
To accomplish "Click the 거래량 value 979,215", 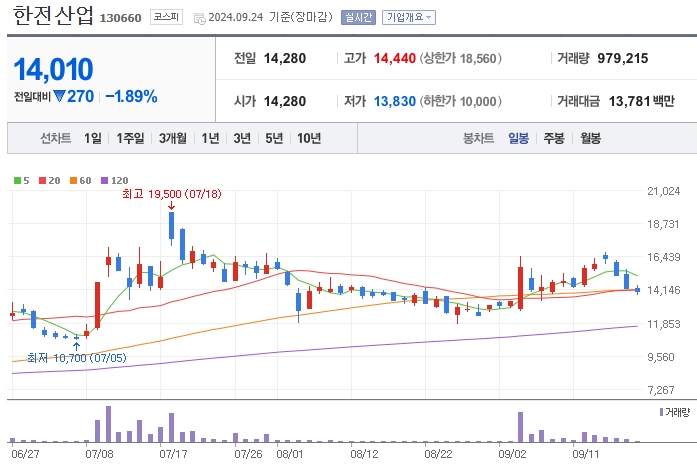I will tap(623, 58).
